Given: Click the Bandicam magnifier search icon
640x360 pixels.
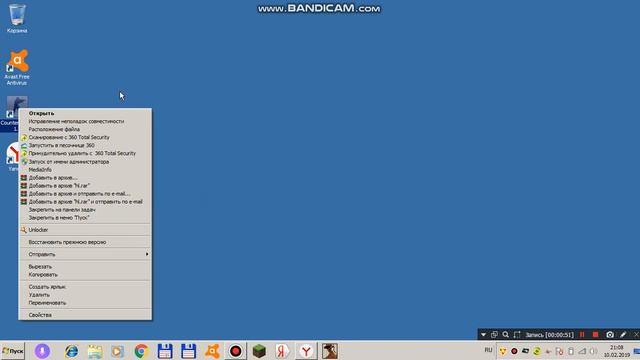Looking at the screenshot, I should (x=506, y=335).
